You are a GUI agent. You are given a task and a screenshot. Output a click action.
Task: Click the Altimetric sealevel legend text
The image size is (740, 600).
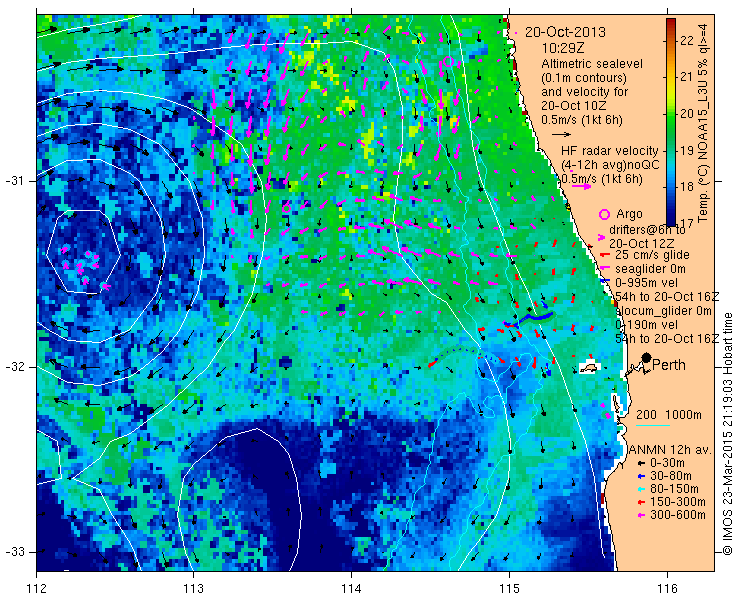tap(592, 64)
